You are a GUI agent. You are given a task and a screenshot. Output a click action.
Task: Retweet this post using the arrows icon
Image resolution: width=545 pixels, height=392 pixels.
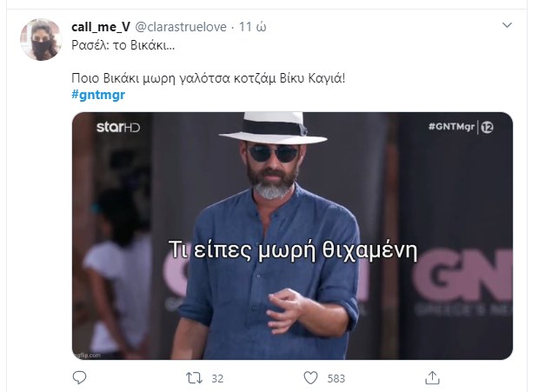[194, 378]
